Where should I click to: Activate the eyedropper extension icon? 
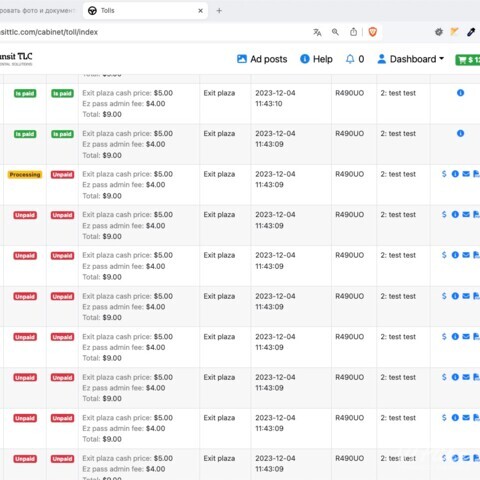(x=471, y=32)
